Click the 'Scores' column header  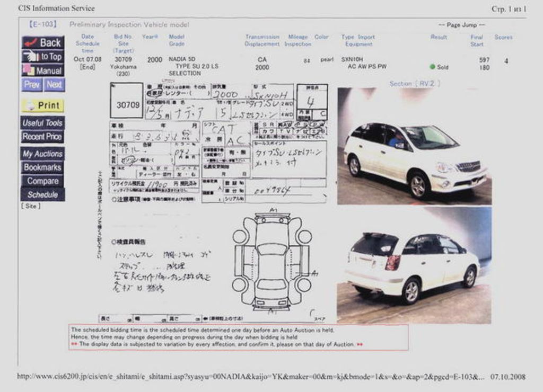[504, 37]
